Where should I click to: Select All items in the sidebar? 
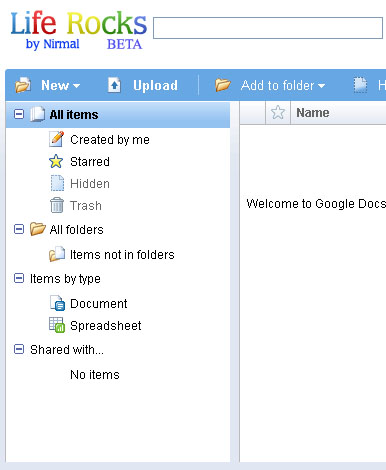coord(74,115)
